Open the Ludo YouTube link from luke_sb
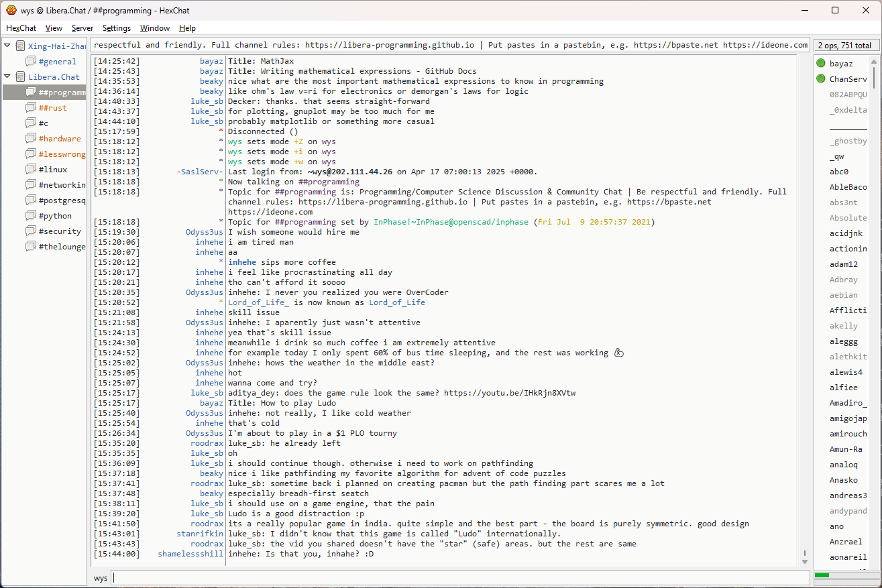 (x=509, y=393)
